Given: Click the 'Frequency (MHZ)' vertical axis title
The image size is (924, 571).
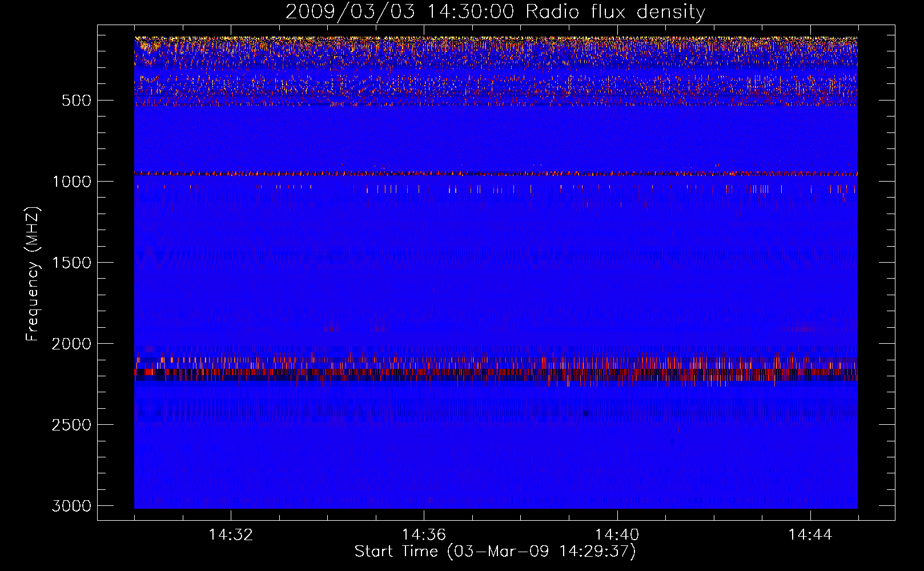Looking at the screenshot, I should tap(33, 274).
